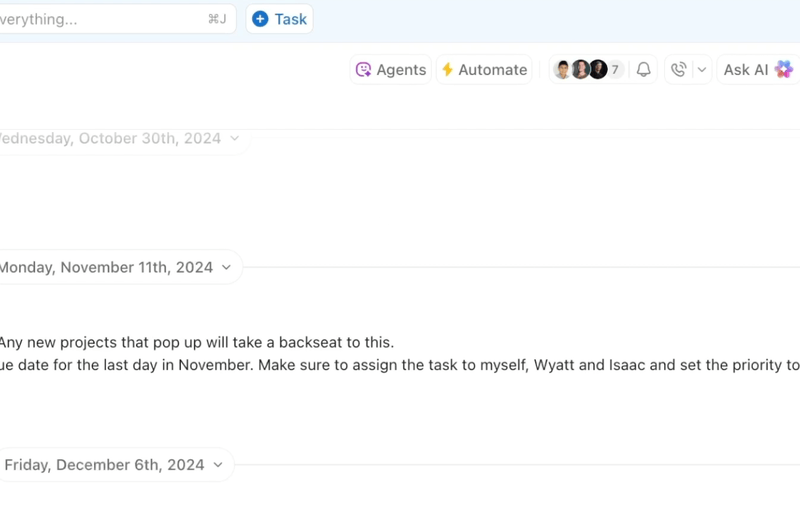This screenshot has width=800, height=517.
Task: Click the Ask AI text
Action: tap(746, 70)
